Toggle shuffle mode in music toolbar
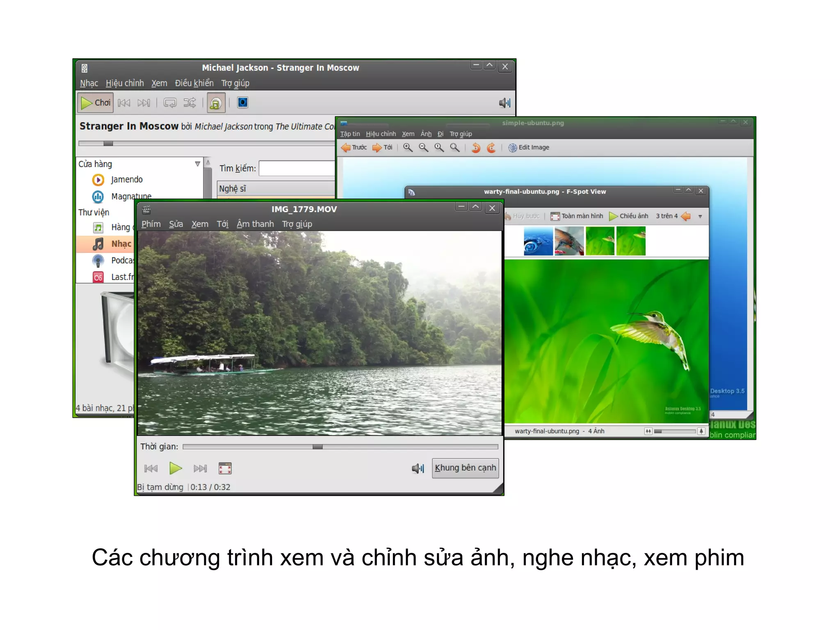This screenshot has height=630, width=840. 189,103
